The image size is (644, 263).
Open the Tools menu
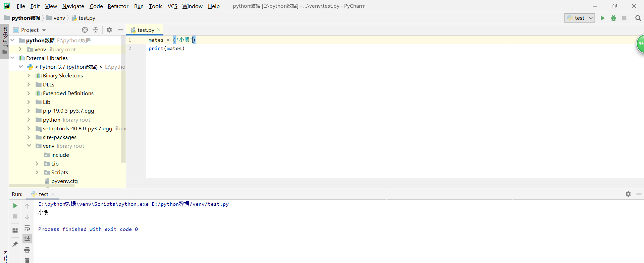pos(156,6)
